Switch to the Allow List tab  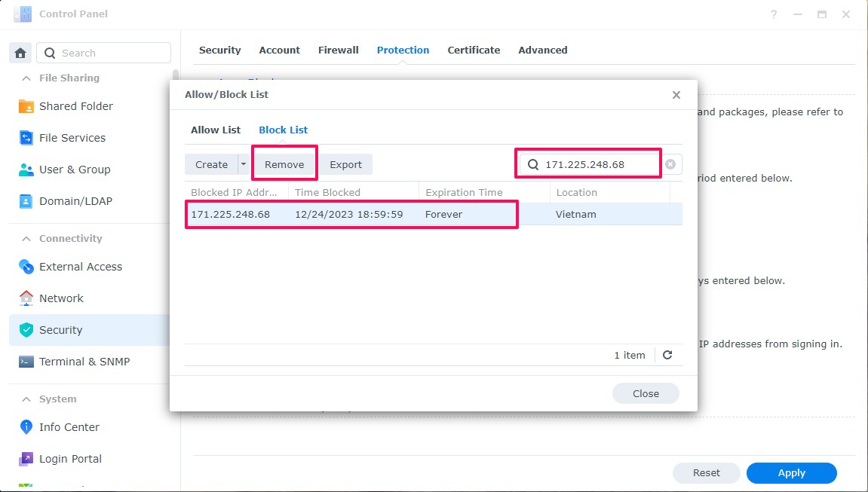tap(216, 130)
